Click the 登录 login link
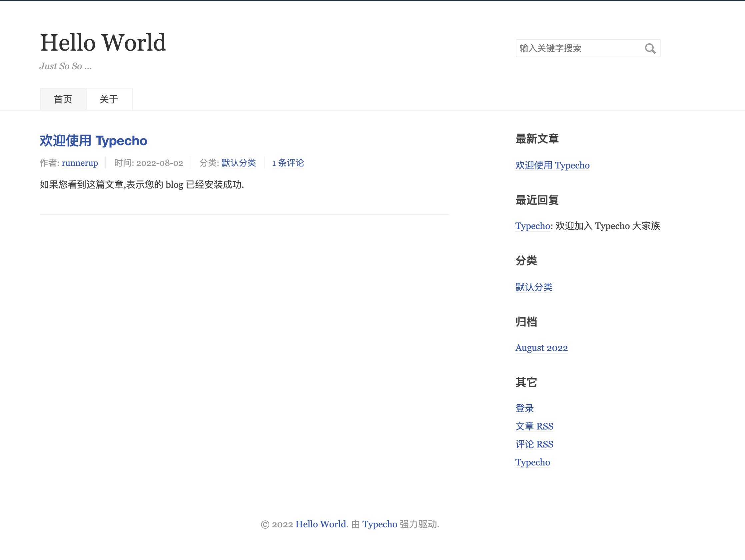 524,408
